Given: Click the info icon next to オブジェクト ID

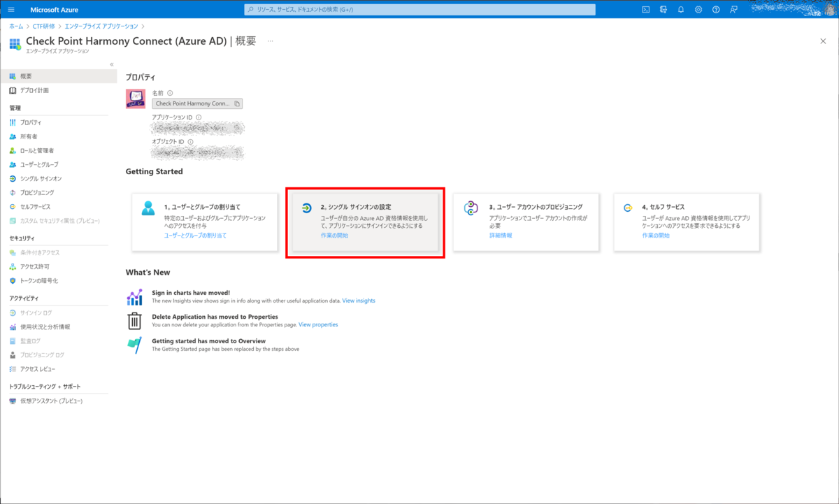Looking at the screenshot, I should [190, 141].
